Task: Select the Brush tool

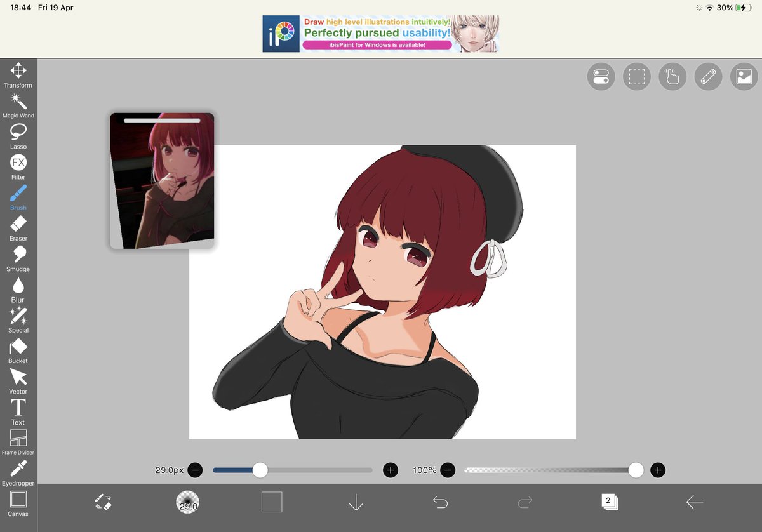Action: click(x=18, y=197)
